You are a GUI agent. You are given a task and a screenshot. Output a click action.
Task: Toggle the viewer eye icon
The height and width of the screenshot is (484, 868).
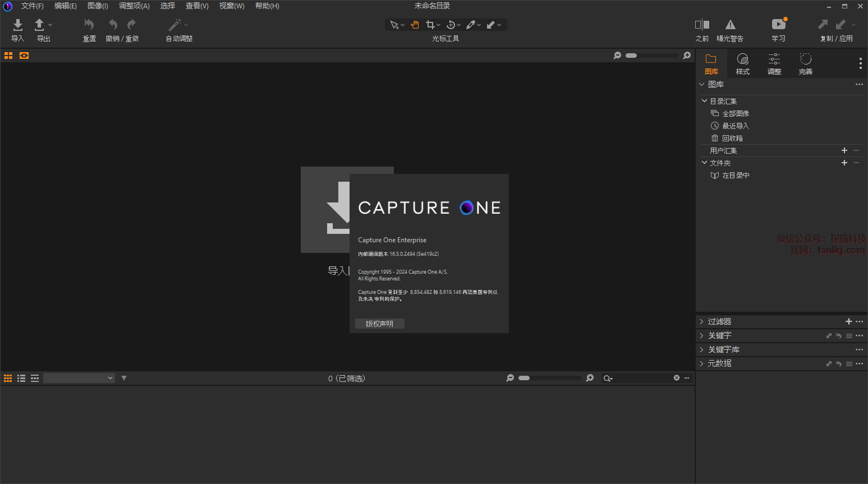coord(24,56)
